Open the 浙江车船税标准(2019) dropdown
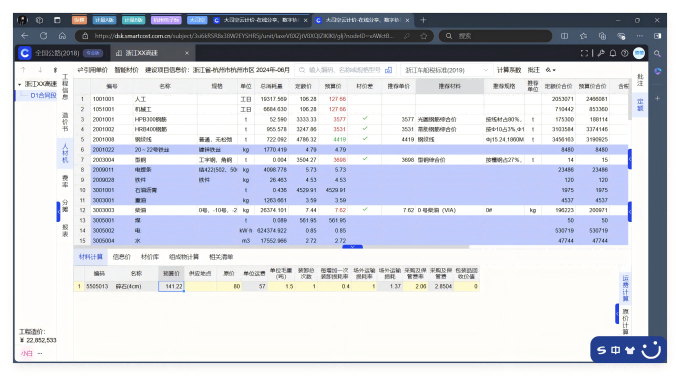Viewport: 680px width, 376px height. coord(446,70)
